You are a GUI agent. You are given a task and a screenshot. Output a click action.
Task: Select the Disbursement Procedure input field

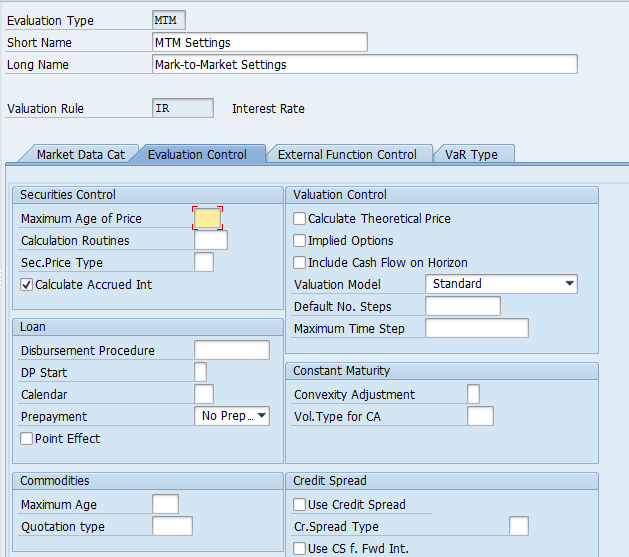231,350
